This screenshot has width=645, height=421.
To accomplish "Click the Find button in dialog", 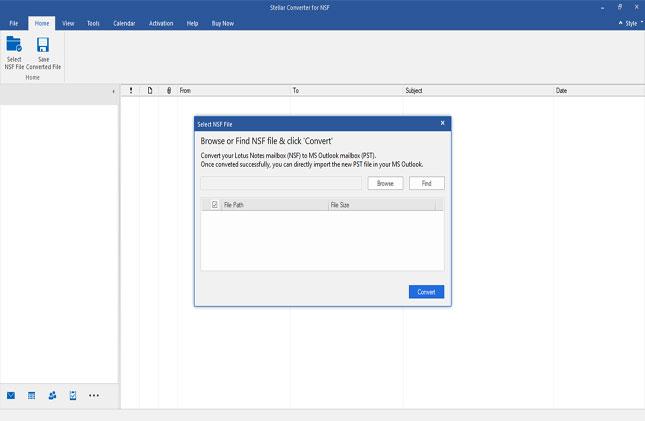I will tap(427, 183).
